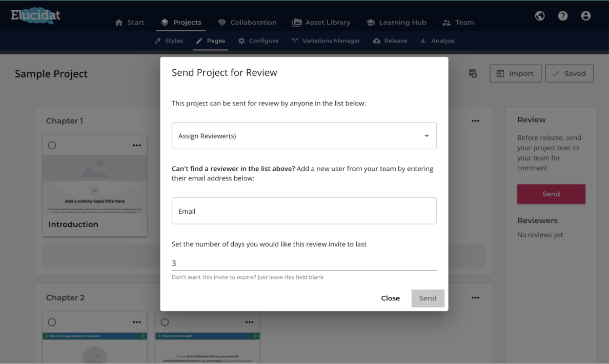The width and height of the screenshot is (609, 364).
Task: Select the Introduction page circle
Action: [x=52, y=145]
